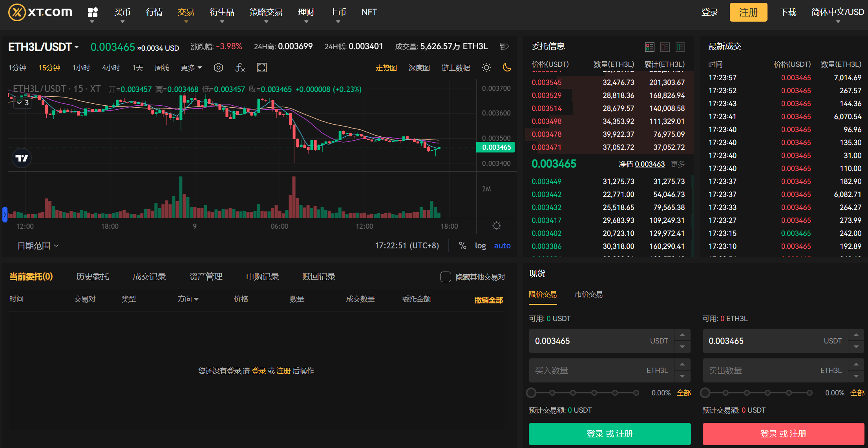Screen dimensions: 868x448
Task: Open the date range dropdown
Action: coord(38,246)
